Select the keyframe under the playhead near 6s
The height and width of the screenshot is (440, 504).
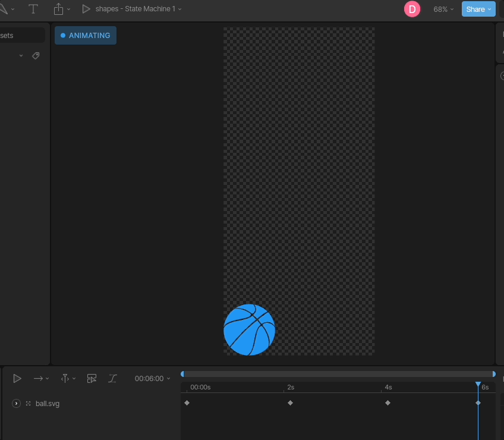point(478,403)
